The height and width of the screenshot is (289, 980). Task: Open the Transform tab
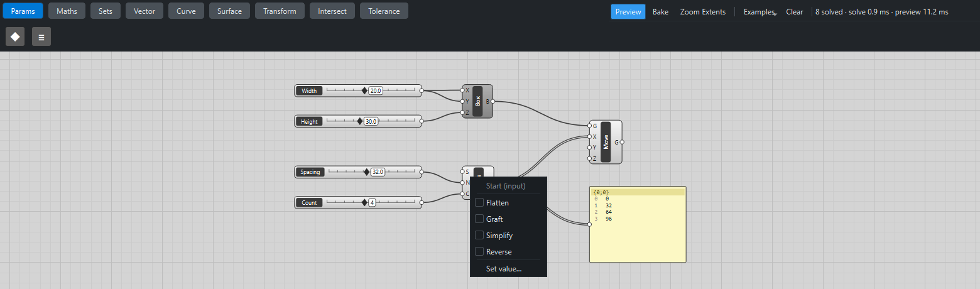coord(280,11)
